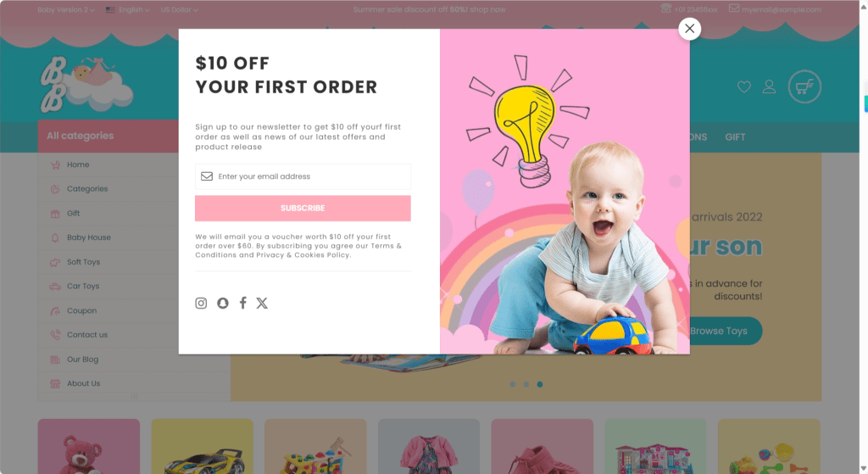This screenshot has width=868, height=474.
Task: Select Soft Toys in the categories menu
Action: 83,262
